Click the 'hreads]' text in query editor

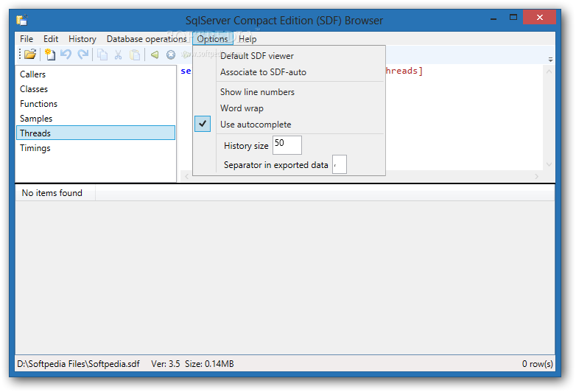point(404,71)
